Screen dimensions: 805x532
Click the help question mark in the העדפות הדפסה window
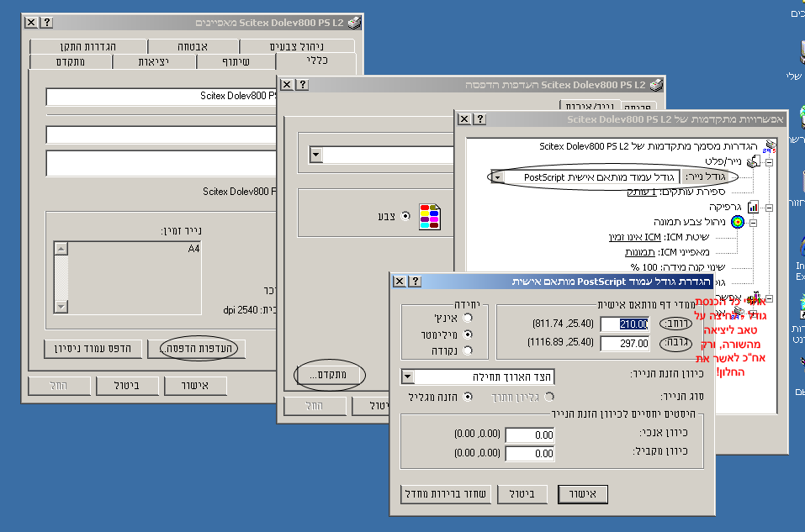click(x=302, y=85)
